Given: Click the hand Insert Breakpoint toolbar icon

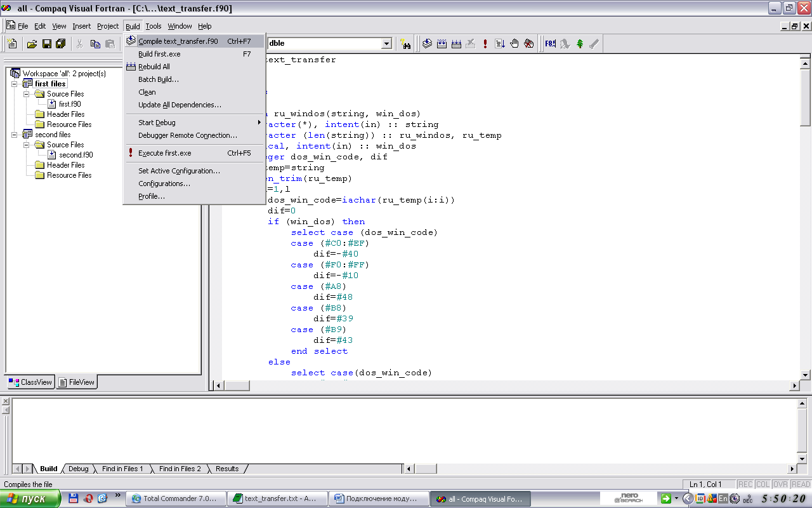Looking at the screenshot, I should [514, 44].
